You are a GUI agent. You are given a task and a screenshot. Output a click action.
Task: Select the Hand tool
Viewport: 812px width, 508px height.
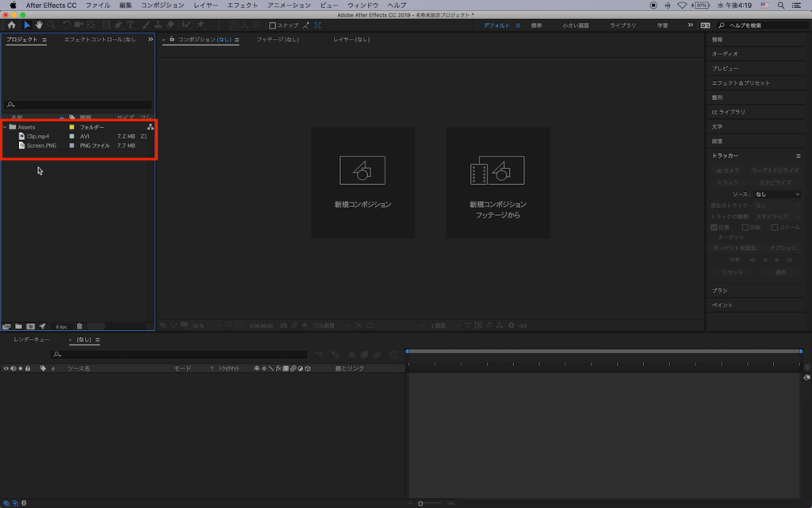pyautogui.click(x=39, y=25)
